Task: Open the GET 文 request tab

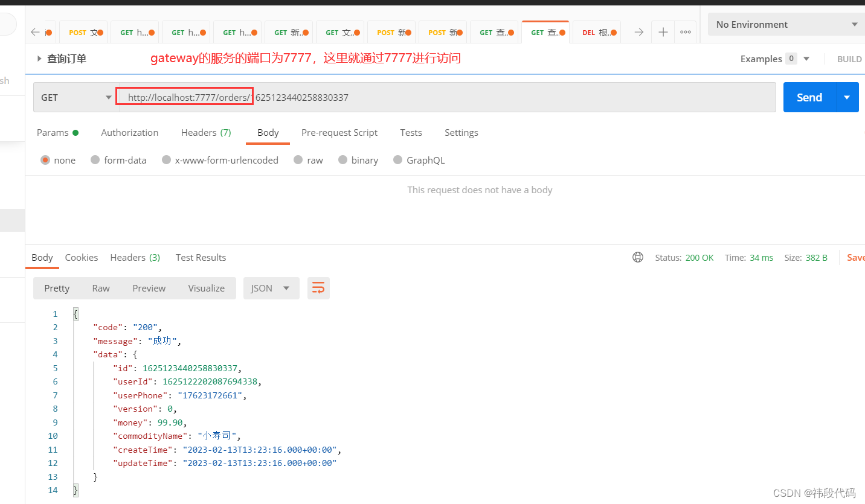Action: [340, 33]
